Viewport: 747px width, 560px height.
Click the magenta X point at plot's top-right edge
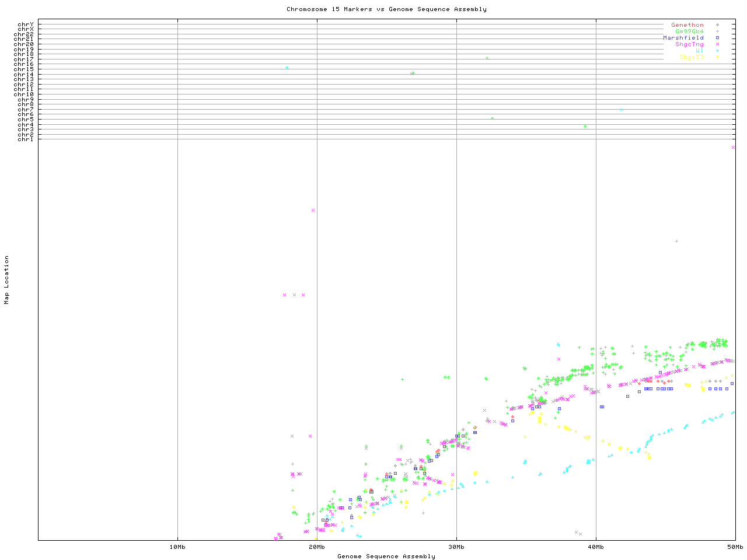point(733,147)
